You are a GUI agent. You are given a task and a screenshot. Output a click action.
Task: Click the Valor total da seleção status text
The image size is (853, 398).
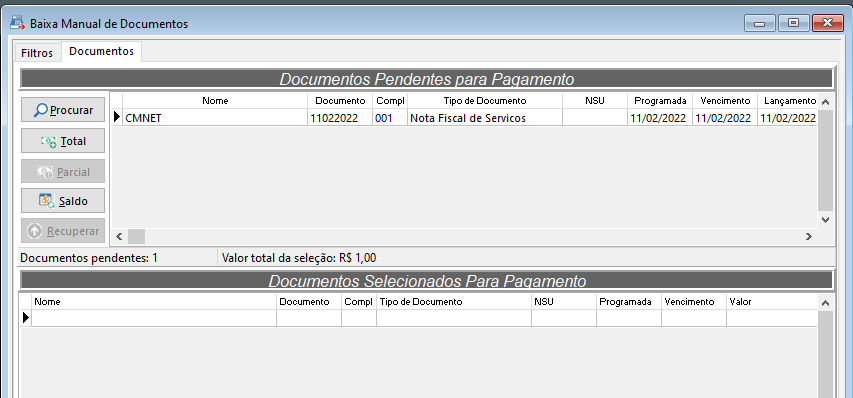click(299, 257)
